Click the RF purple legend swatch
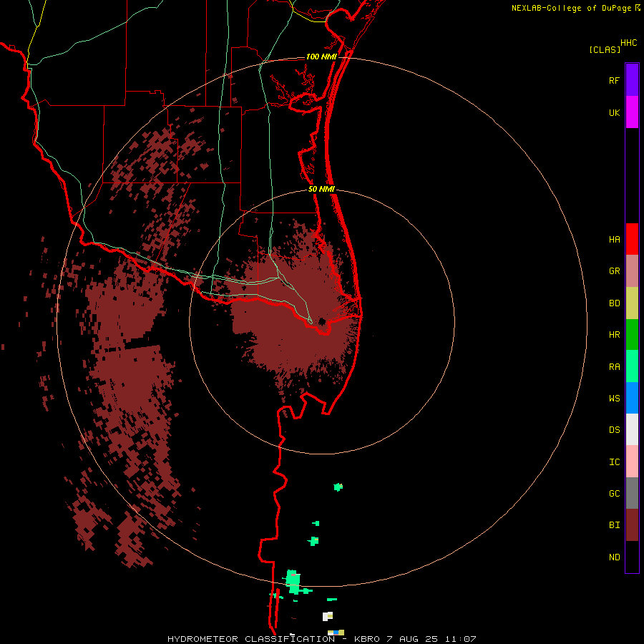The height and width of the screenshot is (644, 644). click(632, 80)
